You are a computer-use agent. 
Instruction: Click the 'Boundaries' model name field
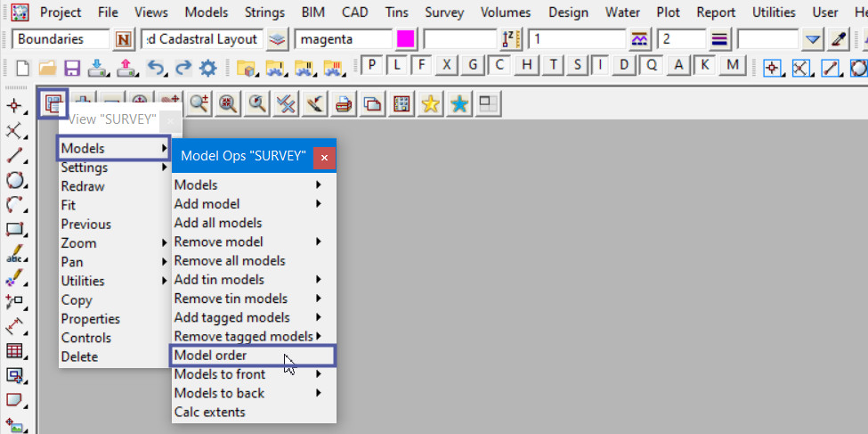pos(61,39)
